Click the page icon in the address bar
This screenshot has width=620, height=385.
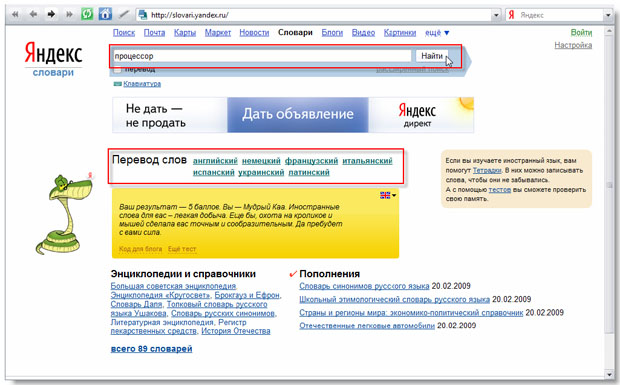click(143, 15)
